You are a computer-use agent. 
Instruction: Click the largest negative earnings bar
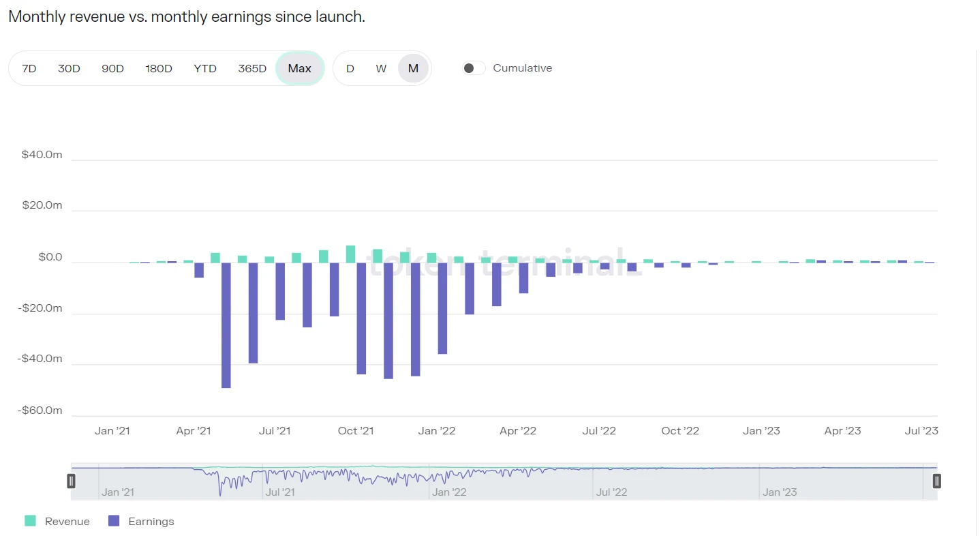tap(226, 325)
